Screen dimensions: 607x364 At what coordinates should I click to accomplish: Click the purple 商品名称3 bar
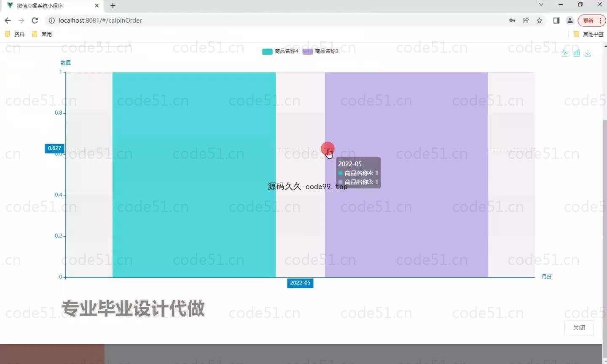[406, 174]
